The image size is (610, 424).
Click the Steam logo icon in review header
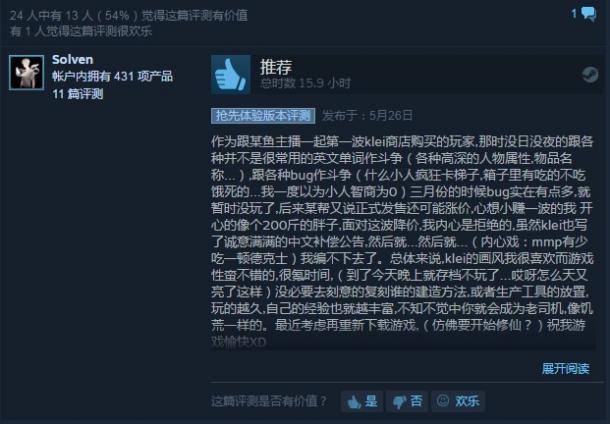click(x=590, y=75)
